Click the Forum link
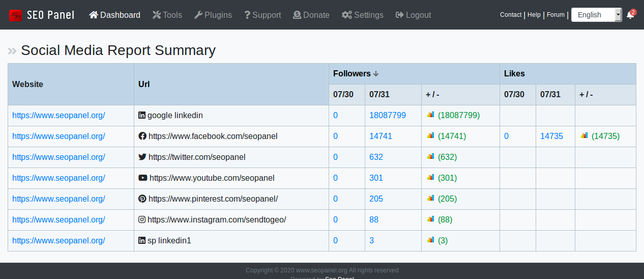The width and height of the screenshot is (644, 279). pos(555,15)
